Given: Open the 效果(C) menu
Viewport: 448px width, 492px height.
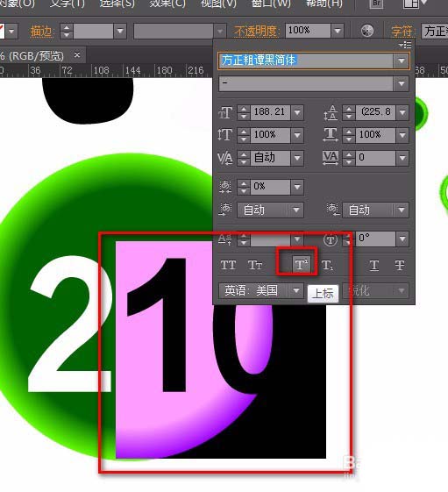Looking at the screenshot, I should click(x=167, y=4).
